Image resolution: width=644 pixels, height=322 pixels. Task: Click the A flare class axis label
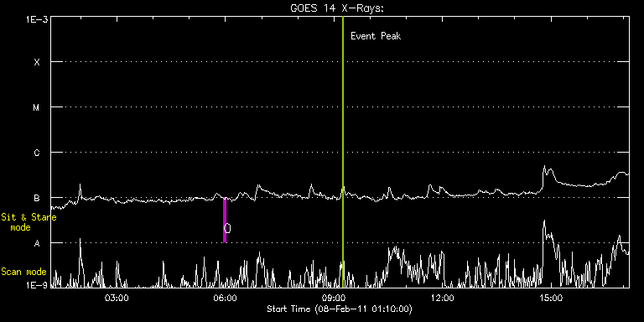pos(37,243)
